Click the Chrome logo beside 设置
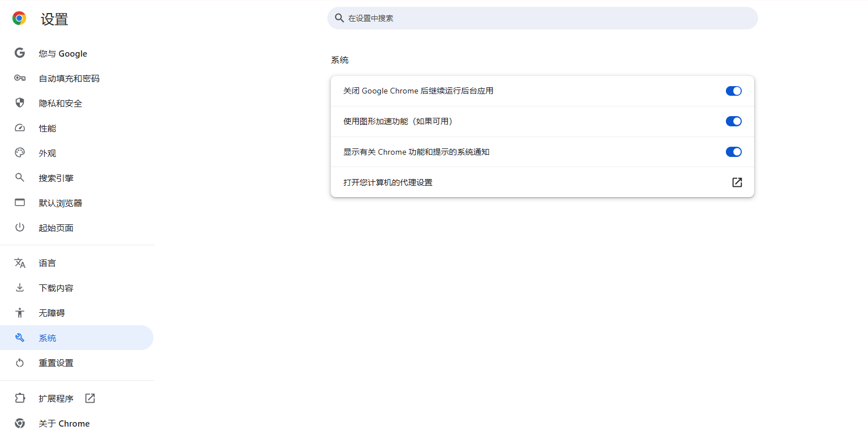 (x=19, y=19)
